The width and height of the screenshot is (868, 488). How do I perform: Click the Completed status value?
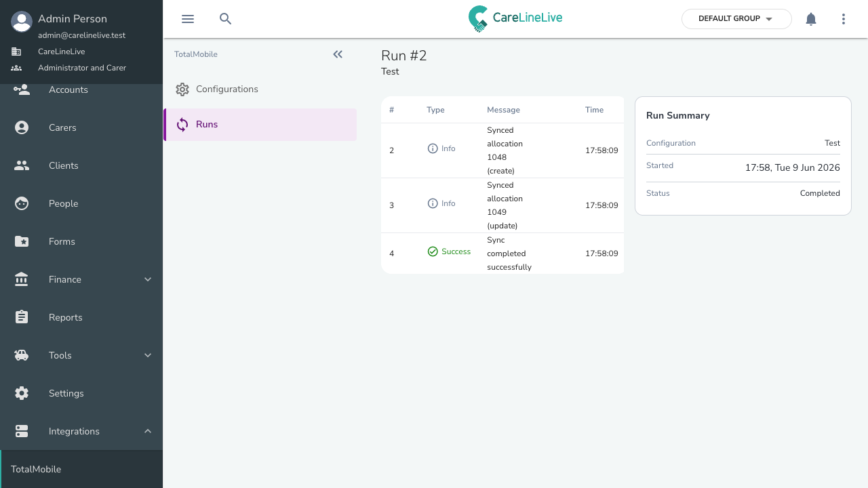tap(820, 193)
